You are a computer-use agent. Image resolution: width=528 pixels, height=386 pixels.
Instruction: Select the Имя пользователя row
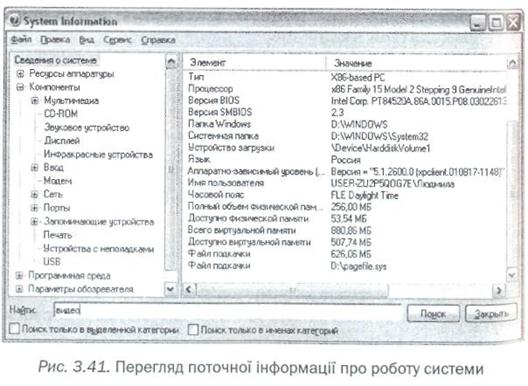(x=347, y=183)
